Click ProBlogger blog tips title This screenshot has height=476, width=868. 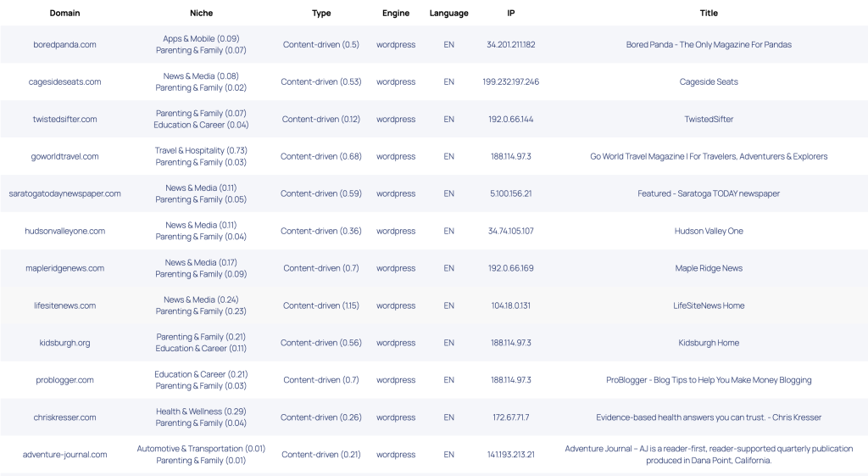[709, 380]
